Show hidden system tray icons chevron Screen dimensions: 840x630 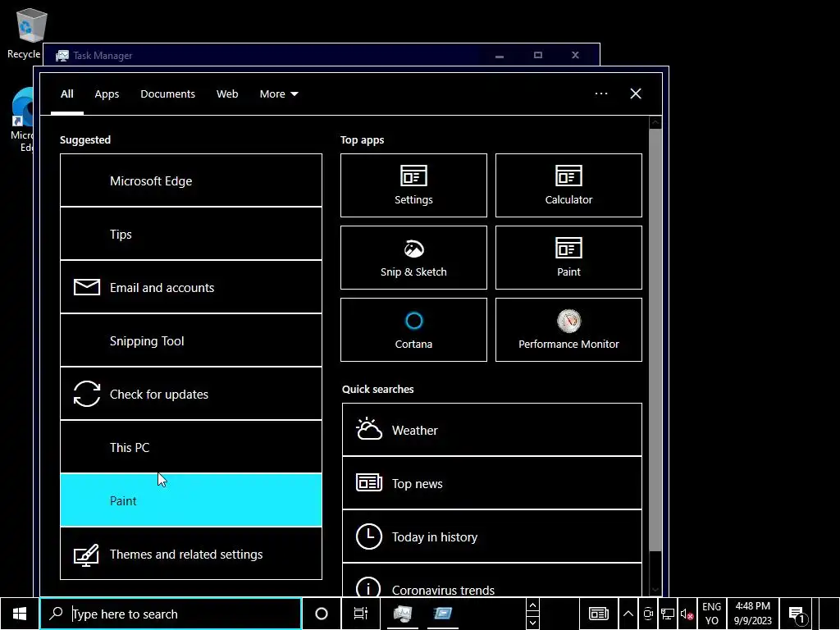pos(628,614)
